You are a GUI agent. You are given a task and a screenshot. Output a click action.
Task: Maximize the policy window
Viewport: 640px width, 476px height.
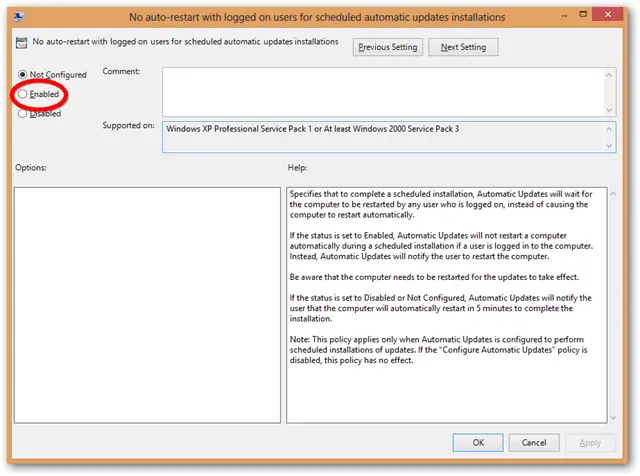pyautogui.click(x=583, y=15)
